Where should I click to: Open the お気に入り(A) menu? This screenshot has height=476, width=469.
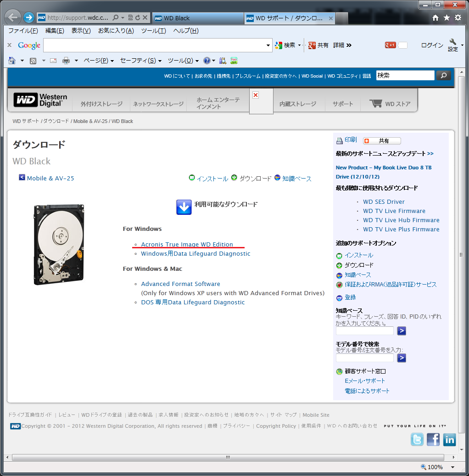pos(116,31)
